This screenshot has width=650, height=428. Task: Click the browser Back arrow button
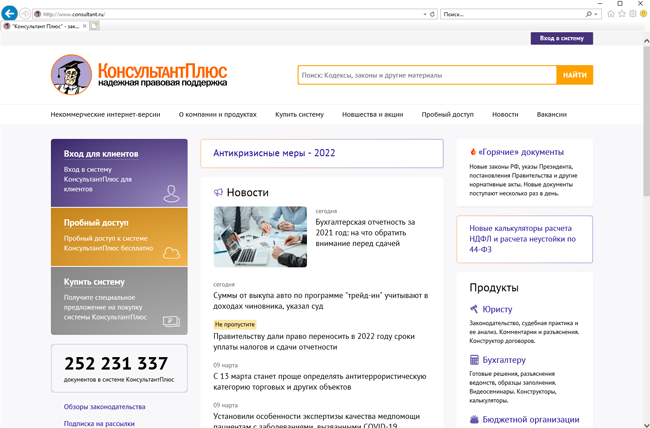(10, 14)
